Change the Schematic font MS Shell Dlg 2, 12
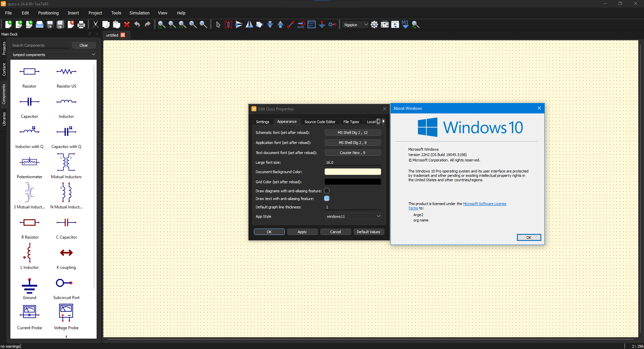Image resolution: width=644 pixels, height=349 pixels. 353,133
